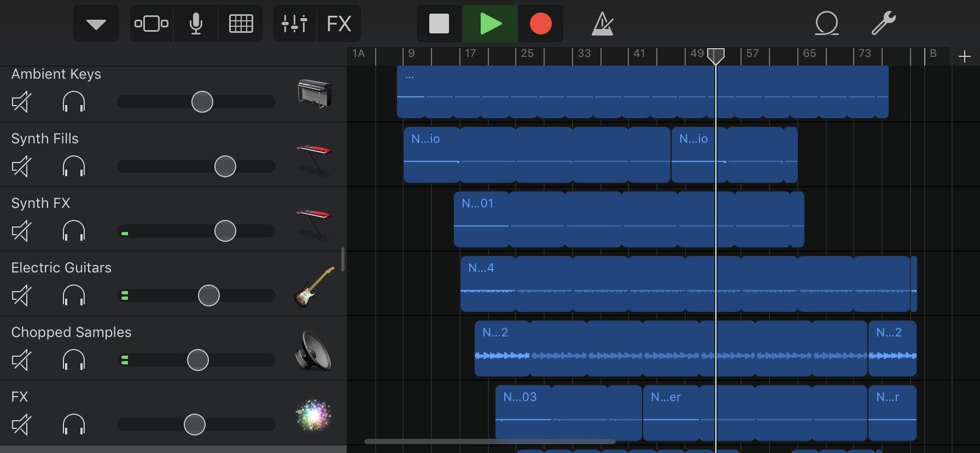
Task: Mute the Synth Fills track
Action: coord(21,166)
